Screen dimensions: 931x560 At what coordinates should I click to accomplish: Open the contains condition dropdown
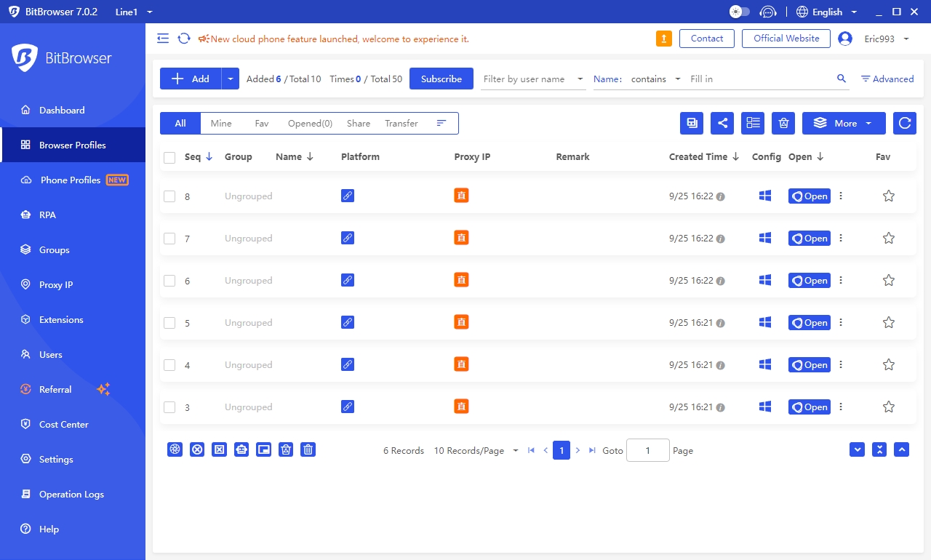click(x=655, y=79)
